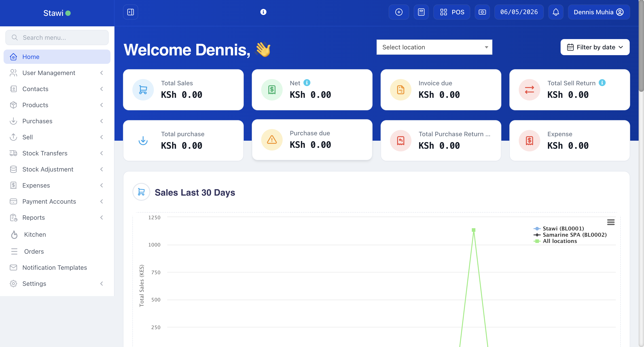Click the Invoice due document icon
644x347 pixels.
click(400, 90)
